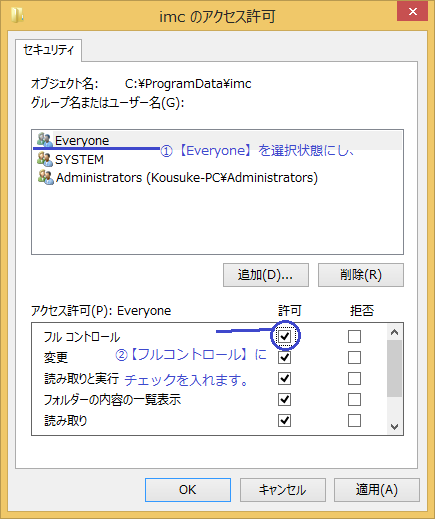
Task: Toggle フル コントロール allow checkbox
Action: [284, 336]
